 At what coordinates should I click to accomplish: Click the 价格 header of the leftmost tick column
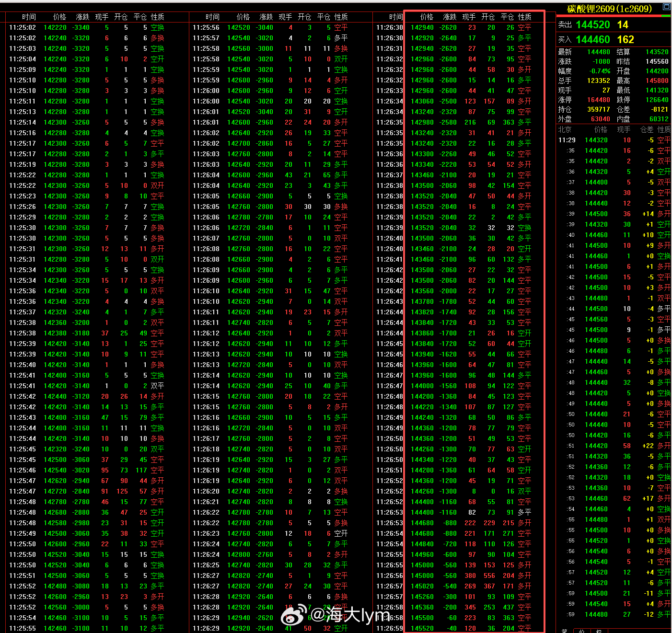[59, 17]
